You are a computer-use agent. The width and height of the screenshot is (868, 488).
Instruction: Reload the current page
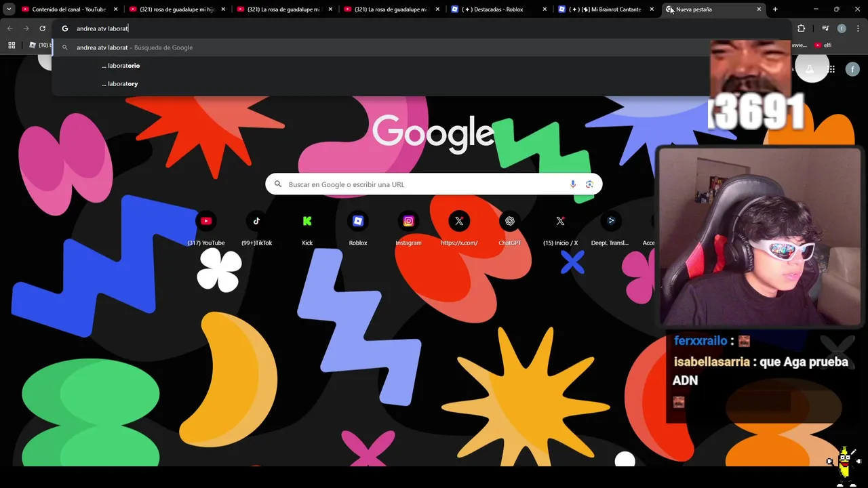(42, 28)
